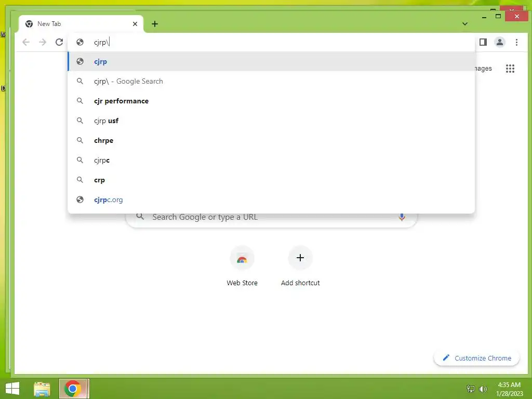Close the New Tab tab
532x399 pixels.
(x=135, y=24)
